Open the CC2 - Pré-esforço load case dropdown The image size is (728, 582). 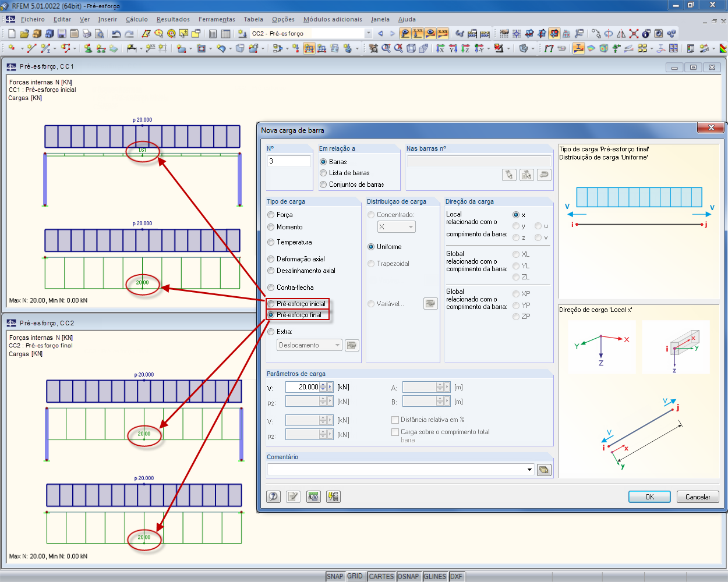click(x=367, y=34)
